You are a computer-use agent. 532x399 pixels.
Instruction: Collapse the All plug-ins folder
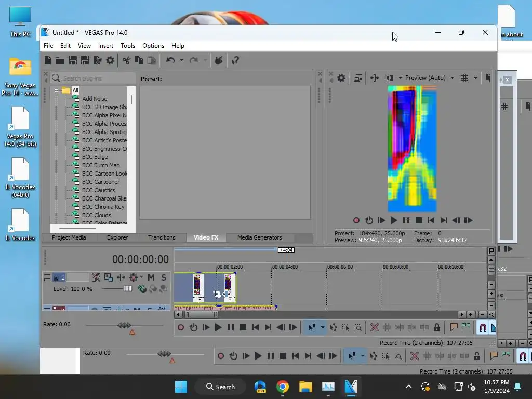(56, 90)
